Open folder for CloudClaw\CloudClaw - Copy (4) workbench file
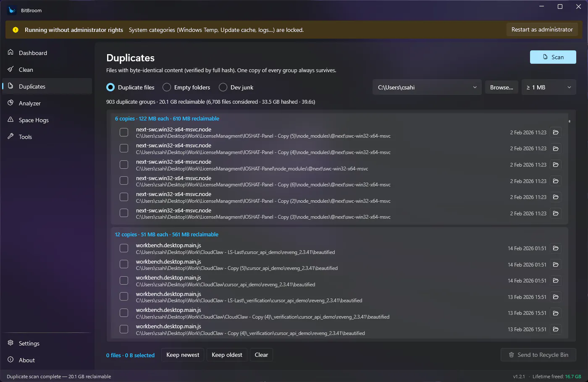This screenshot has height=382, width=588. coord(556,313)
